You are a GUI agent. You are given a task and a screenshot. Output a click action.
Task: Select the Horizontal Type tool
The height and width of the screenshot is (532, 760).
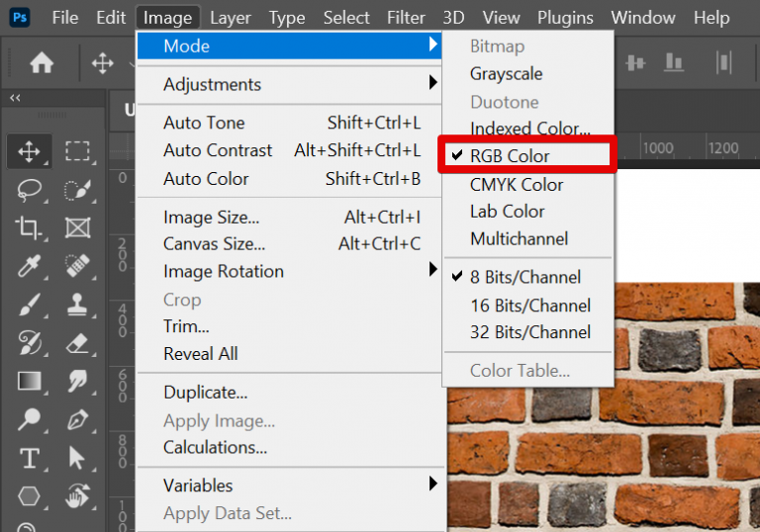click(x=29, y=458)
